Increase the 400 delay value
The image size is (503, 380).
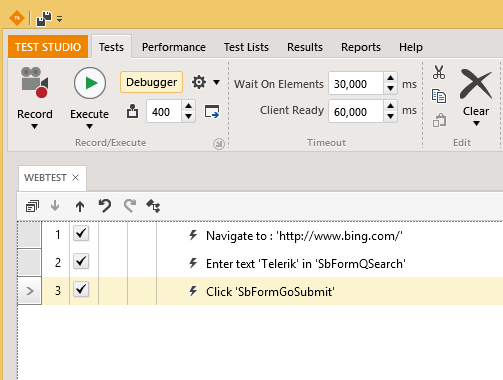[189, 106]
